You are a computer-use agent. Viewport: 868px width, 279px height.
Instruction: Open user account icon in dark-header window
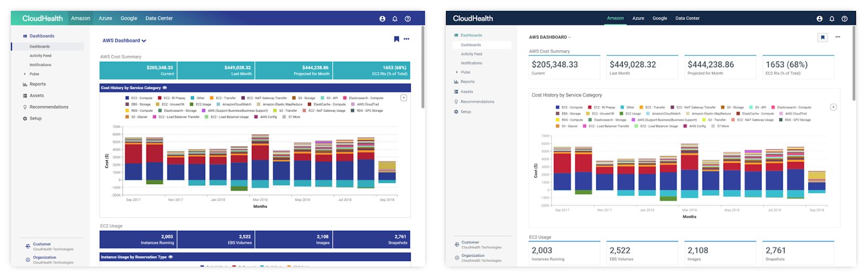tap(819, 18)
